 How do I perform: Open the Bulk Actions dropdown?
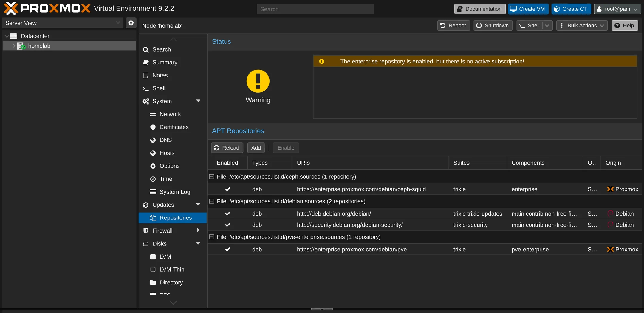(582, 26)
